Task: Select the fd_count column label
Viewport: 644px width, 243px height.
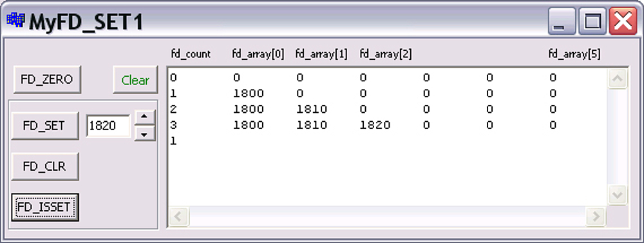Action: (x=191, y=54)
